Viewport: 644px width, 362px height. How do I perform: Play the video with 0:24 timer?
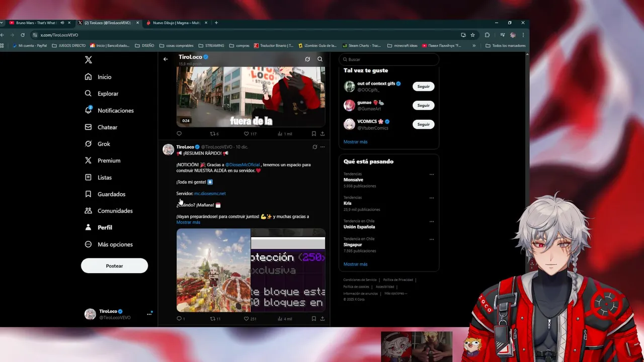[x=251, y=97]
